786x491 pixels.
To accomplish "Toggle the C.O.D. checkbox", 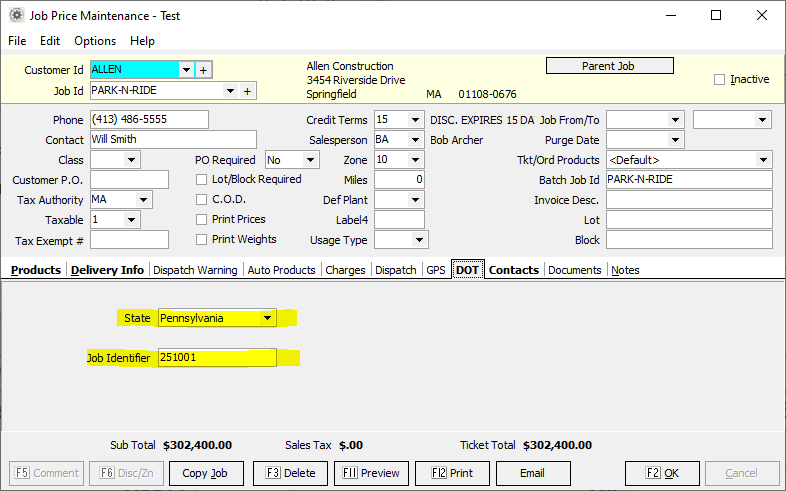I will [202, 200].
